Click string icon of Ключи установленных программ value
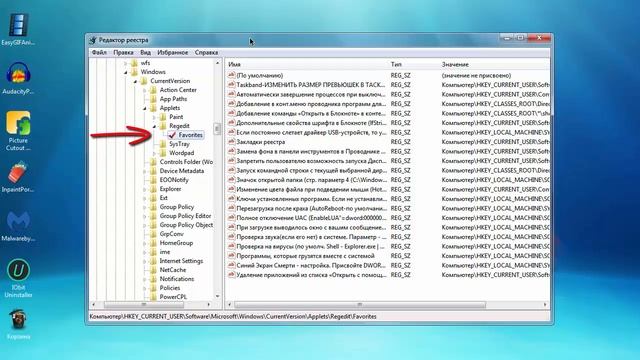 231,199
